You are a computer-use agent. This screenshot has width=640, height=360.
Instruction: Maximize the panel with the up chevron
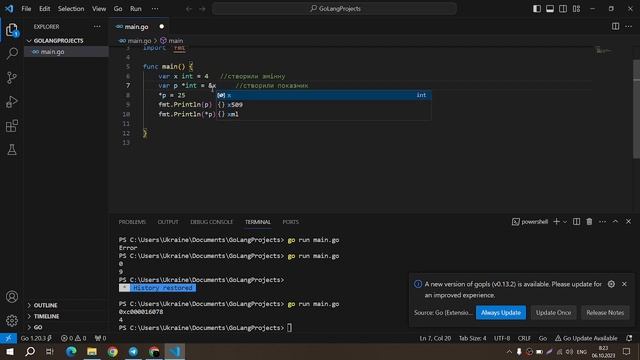[616, 222]
